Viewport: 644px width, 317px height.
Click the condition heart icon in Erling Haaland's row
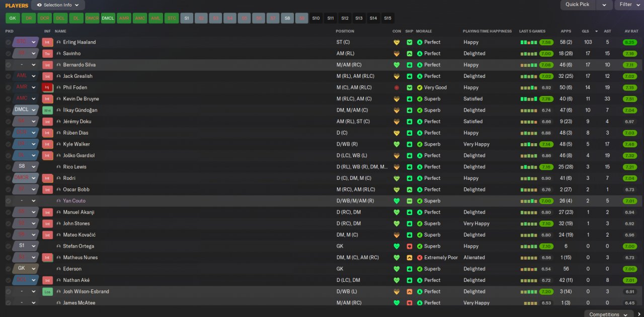(x=396, y=42)
